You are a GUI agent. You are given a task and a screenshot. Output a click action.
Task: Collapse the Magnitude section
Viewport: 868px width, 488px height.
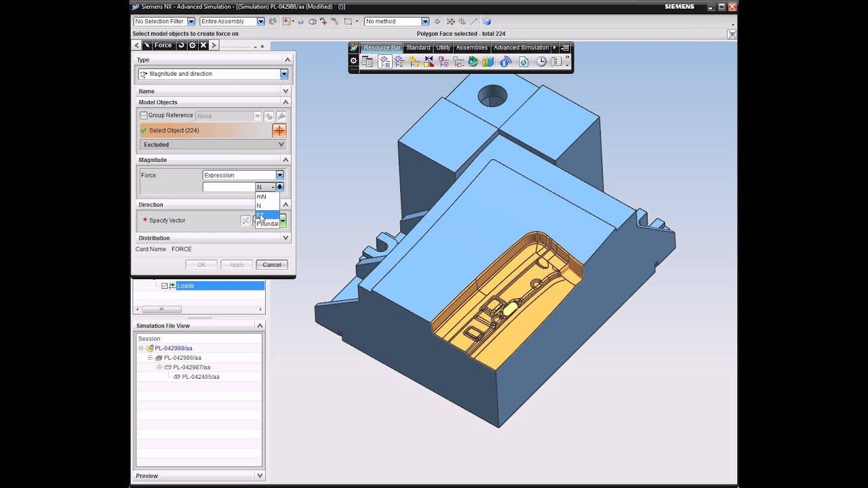[x=285, y=160]
